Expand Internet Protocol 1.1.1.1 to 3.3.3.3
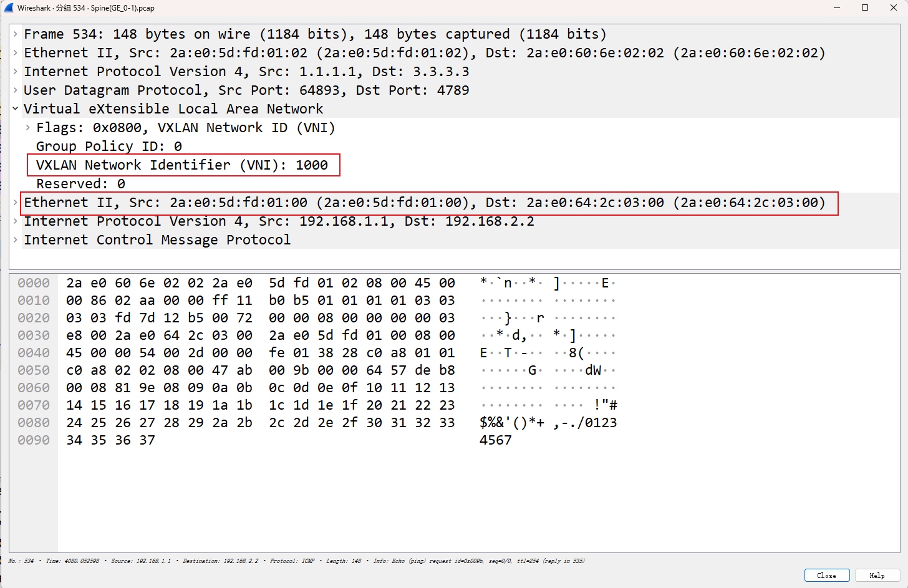The image size is (908, 588). [15, 71]
